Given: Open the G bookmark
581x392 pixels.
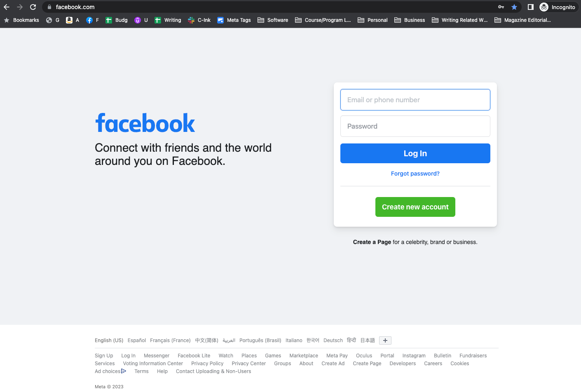Looking at the screenshot, I should pyautogui.click(x=53, y=20).
